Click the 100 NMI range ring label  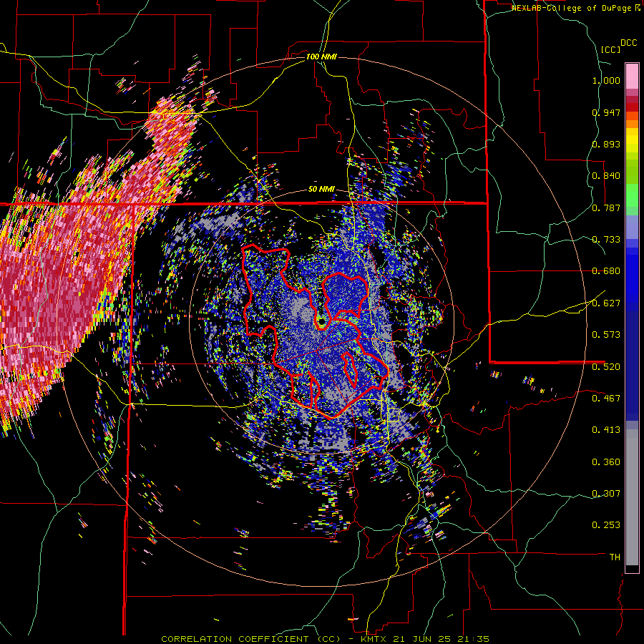(321, 57)
